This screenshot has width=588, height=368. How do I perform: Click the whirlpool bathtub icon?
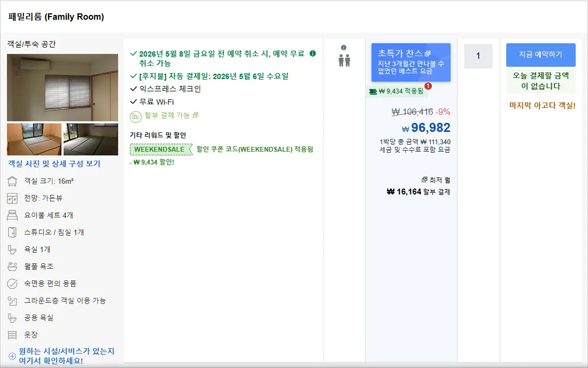[12, 267]
